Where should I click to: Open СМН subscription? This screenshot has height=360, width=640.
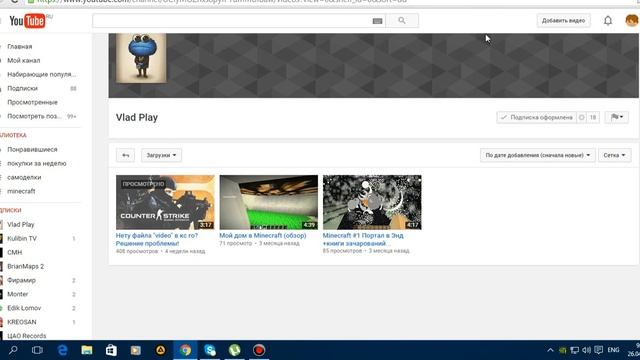click(15, 252)
